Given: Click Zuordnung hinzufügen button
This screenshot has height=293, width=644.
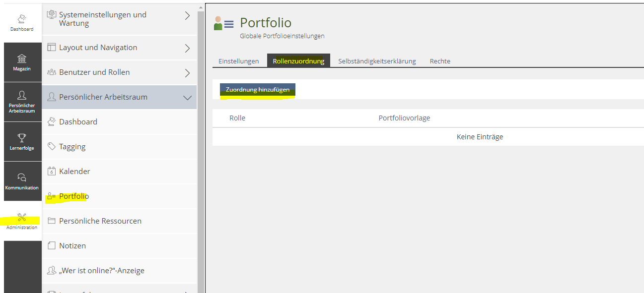Looking at the screenshot, I should 258,90.
